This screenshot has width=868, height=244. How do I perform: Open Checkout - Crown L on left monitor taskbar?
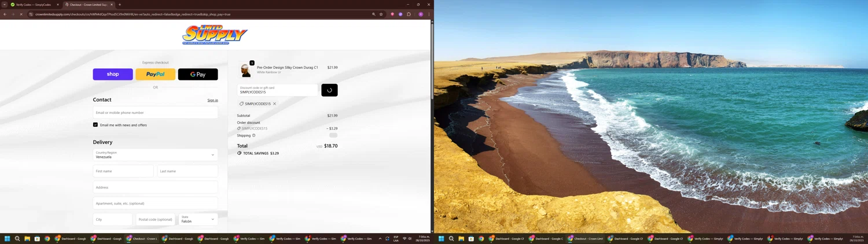tap(142, 238)
